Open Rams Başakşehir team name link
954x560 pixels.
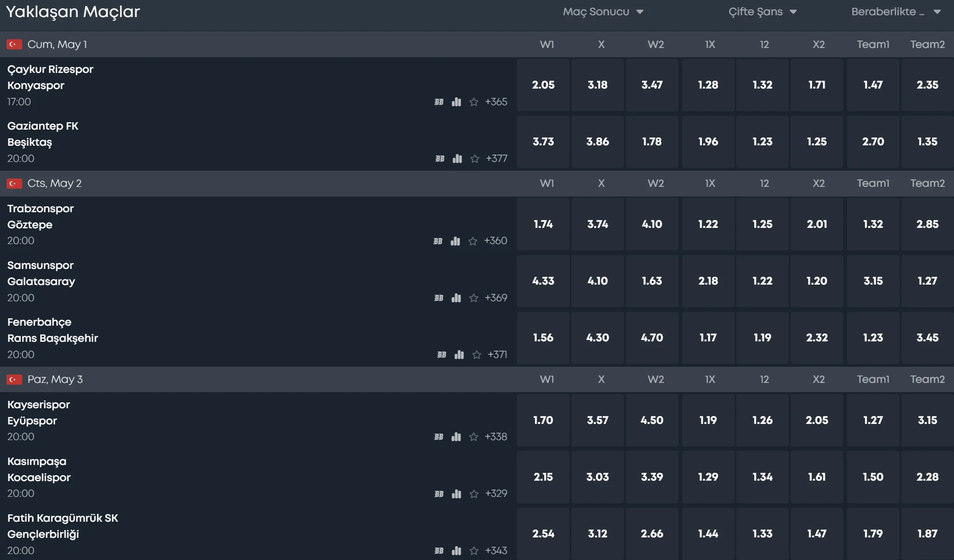pyautogui.click(x=53, y=339)
